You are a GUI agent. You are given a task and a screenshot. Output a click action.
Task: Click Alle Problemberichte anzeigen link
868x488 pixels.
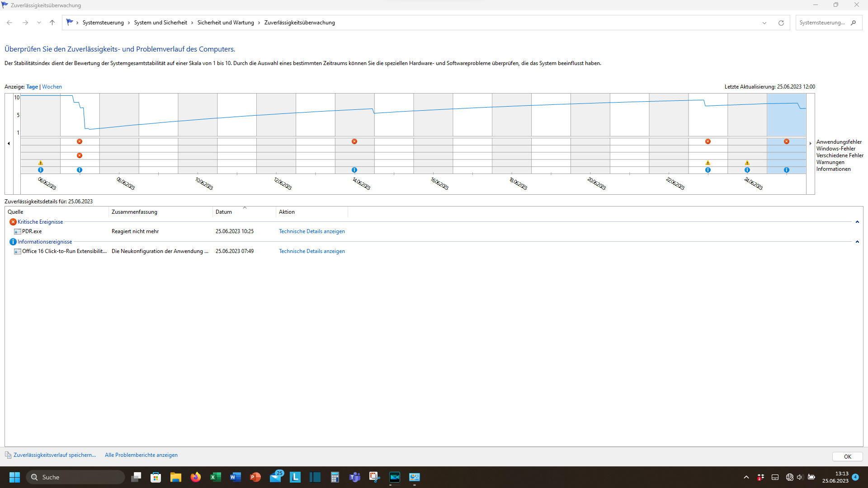(141, 455)
